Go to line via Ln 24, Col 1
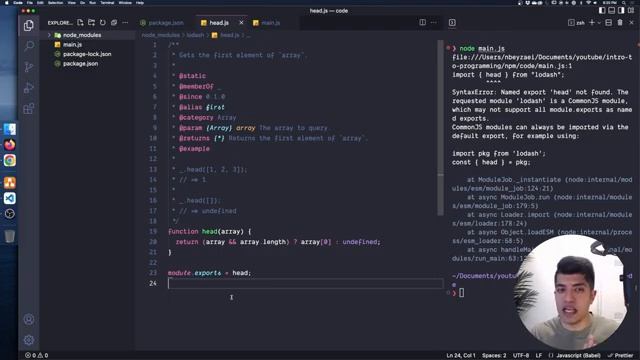 (461, 356)
